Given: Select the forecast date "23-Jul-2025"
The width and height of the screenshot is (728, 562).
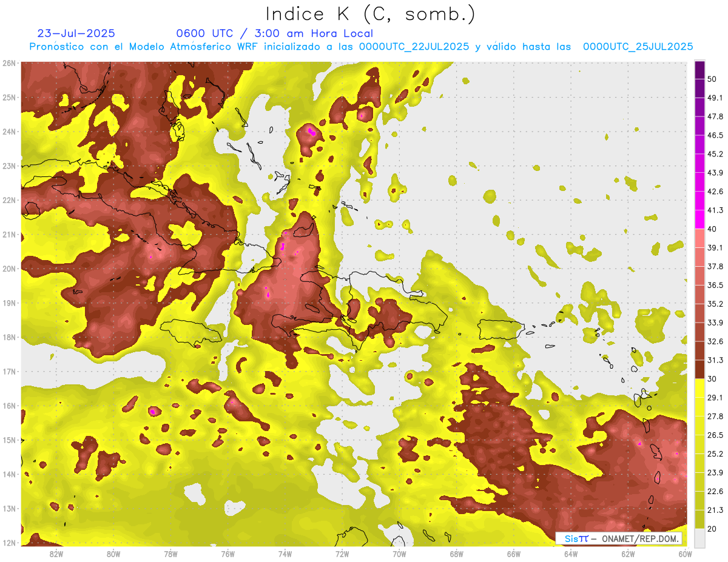Looking at the screenshot, I should coord(76,33).
